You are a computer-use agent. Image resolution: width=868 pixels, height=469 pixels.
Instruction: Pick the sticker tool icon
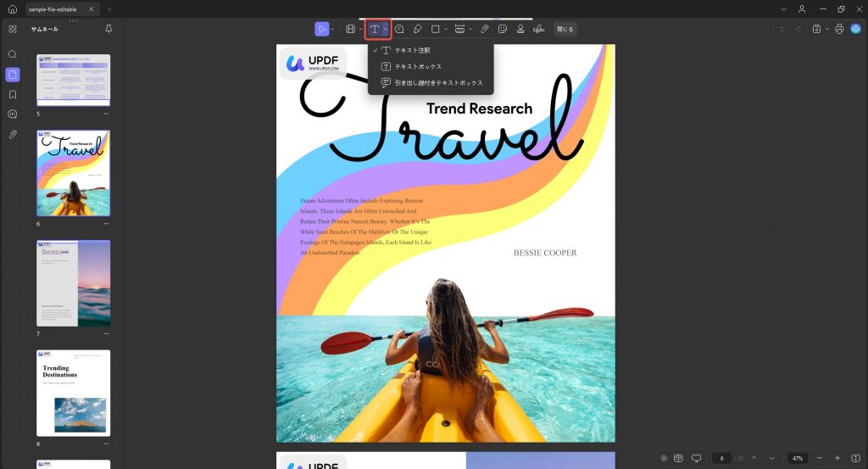(x=503, y=29)
